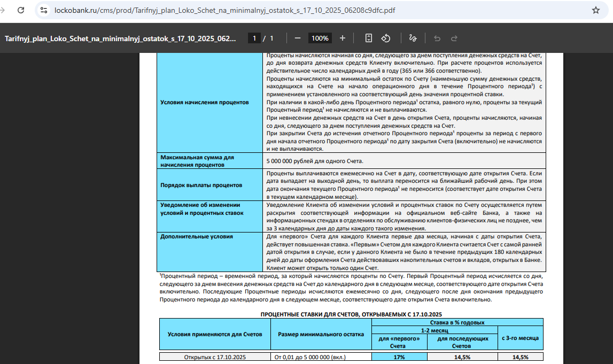The height and width of the screenshot is (364, 613).
Task: Bookmark this page with the star icon
Action: 596,10
